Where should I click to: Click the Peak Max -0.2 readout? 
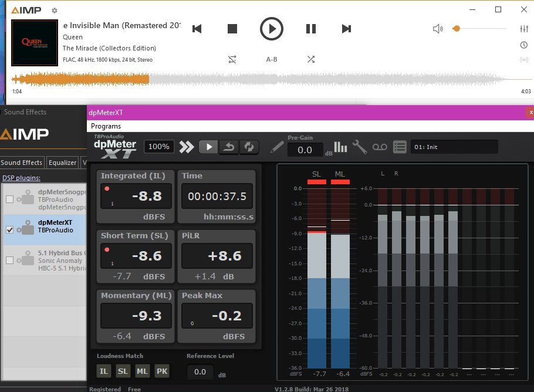217,316
